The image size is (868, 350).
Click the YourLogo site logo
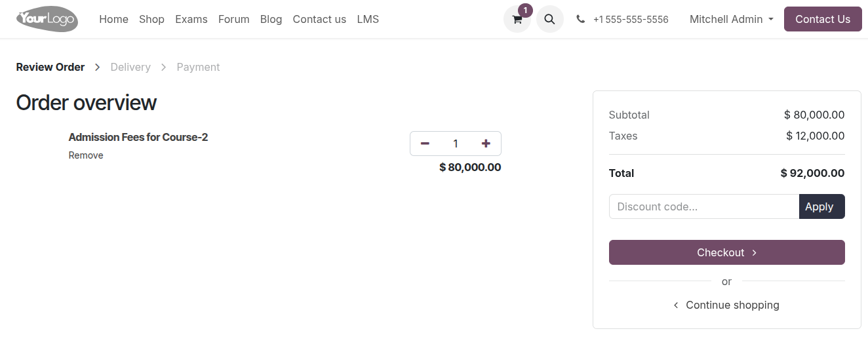tap(47, 19)
